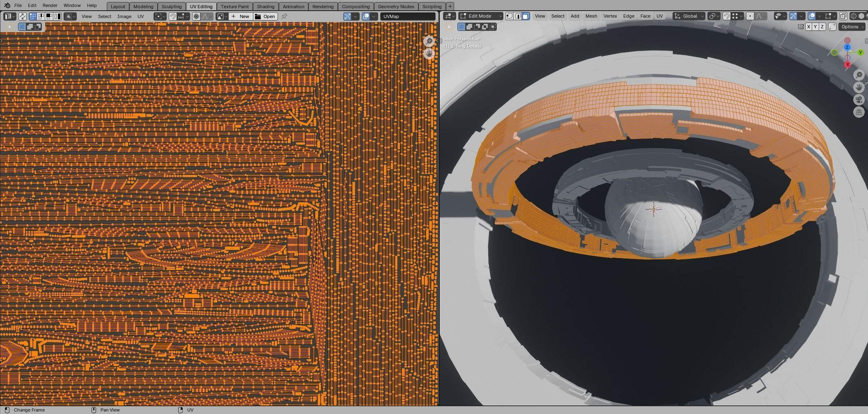868x414 pixels.
Task: Enable edge select mode in 3D viewport
Action: [x=518, y=16]
